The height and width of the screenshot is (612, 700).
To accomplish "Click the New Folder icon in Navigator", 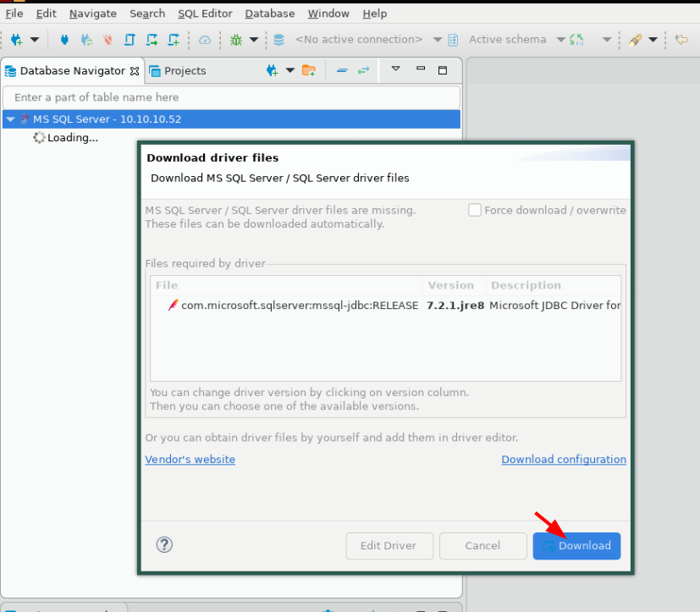I will tap(308, 70).
